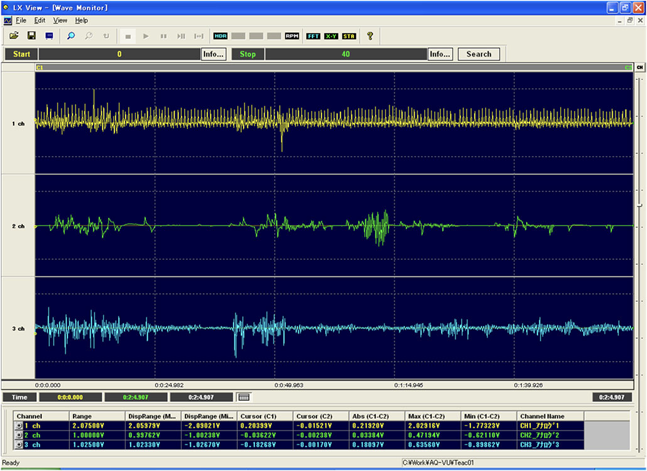Click the save disk icon
This screenshot has height=471, width=647.
32,36
